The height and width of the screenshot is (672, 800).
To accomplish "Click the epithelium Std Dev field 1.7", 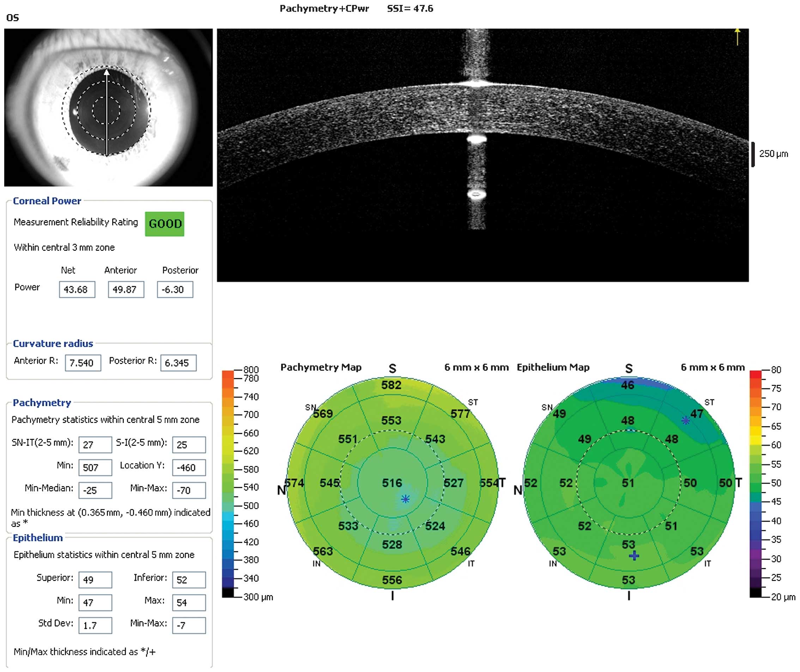I will coord(95,625).
